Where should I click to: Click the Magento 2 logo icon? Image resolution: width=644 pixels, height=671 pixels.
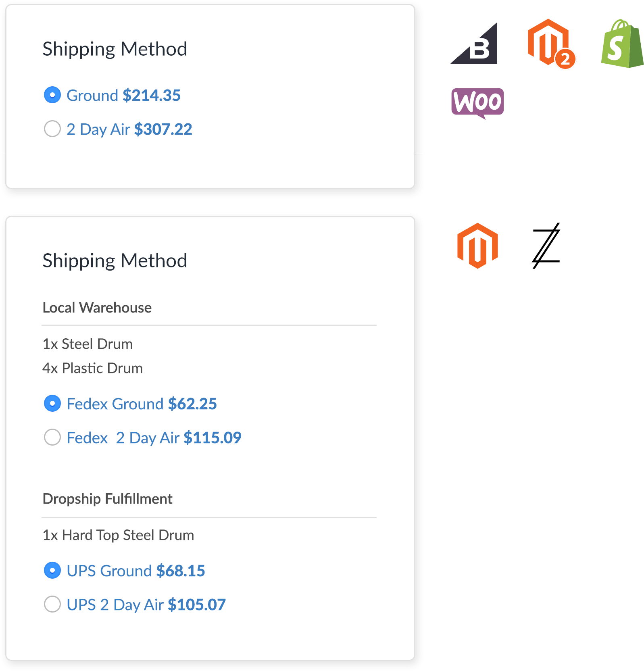pyautogui.click(x=548, y=42)
